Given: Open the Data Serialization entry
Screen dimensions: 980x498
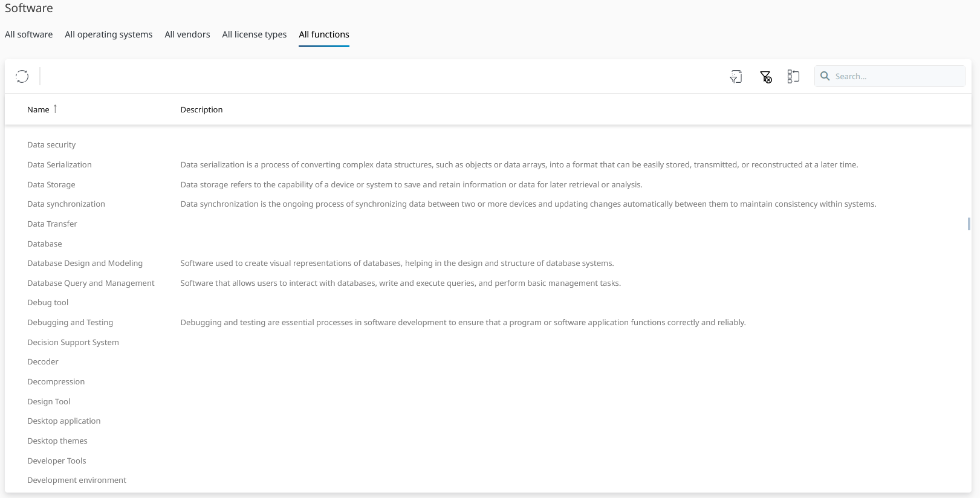Looking at the screenshot, I should click(59, 164).
